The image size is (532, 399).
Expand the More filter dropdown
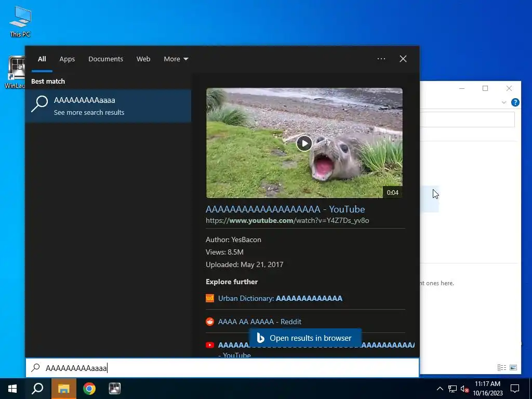tap(176, 59)
